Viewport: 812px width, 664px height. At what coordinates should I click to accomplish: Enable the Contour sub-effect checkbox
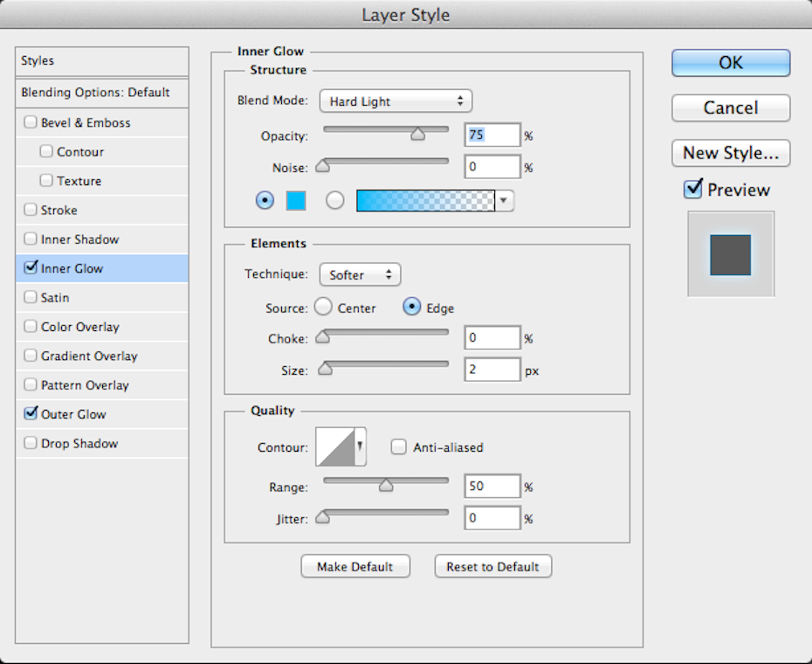point(46,151)
